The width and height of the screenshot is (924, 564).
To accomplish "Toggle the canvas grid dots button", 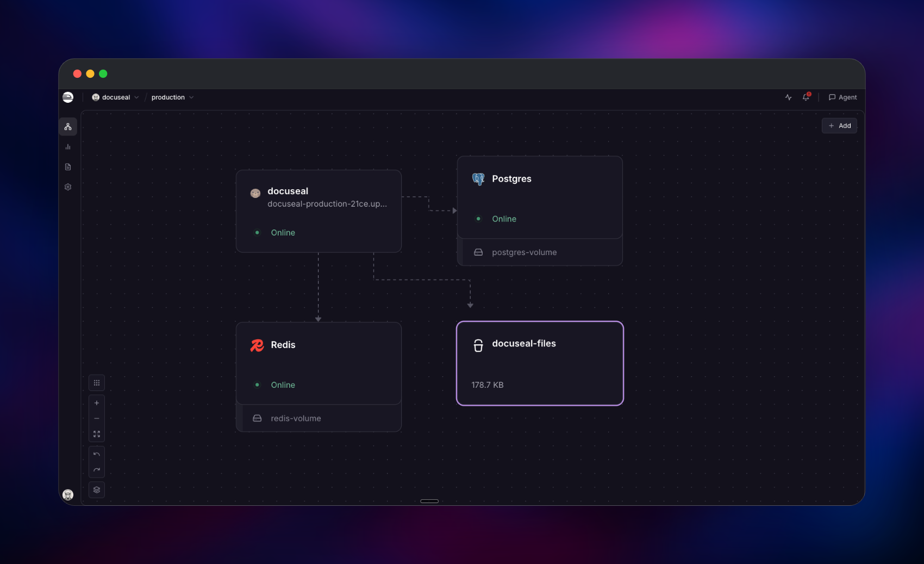I will click(97, 383).
